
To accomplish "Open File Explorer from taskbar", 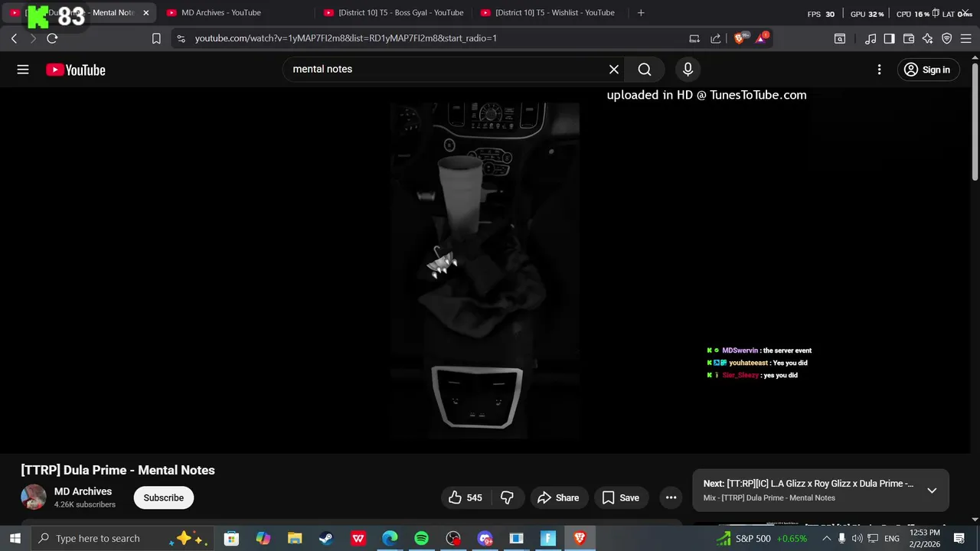I will 295,539.
